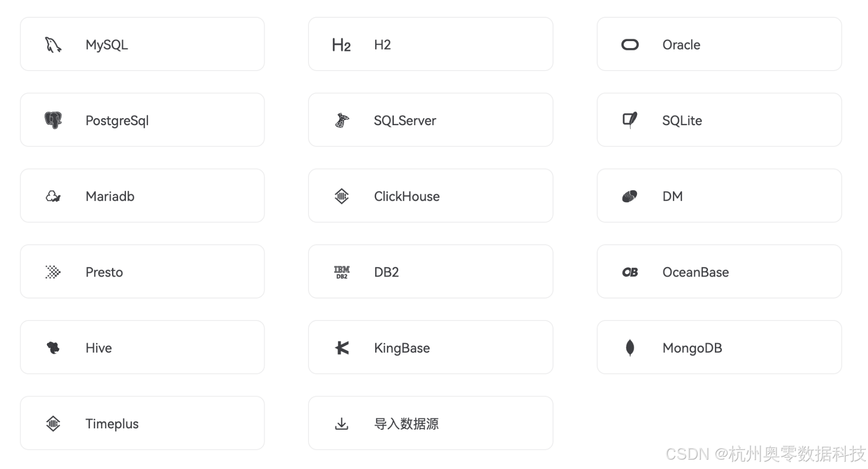Select the KingBase text label
Viewport: 868px width, 469px height.
[x=402, y=348]
